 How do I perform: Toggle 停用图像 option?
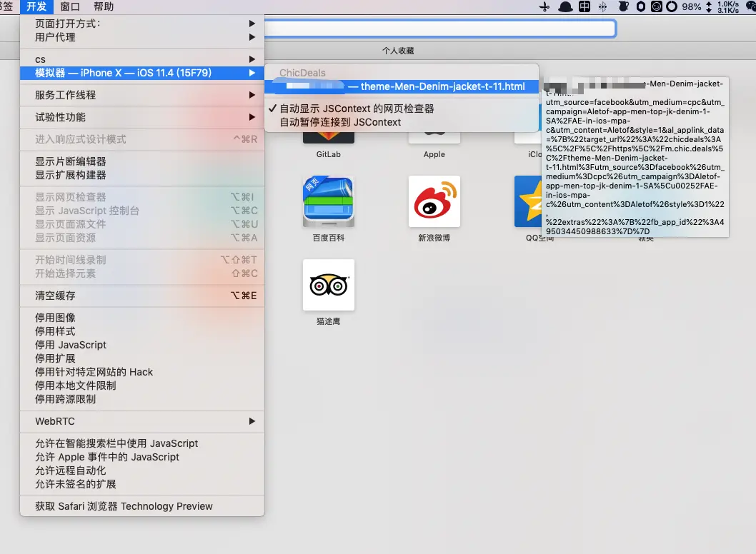pyautogui.click(x=142, y=318)
